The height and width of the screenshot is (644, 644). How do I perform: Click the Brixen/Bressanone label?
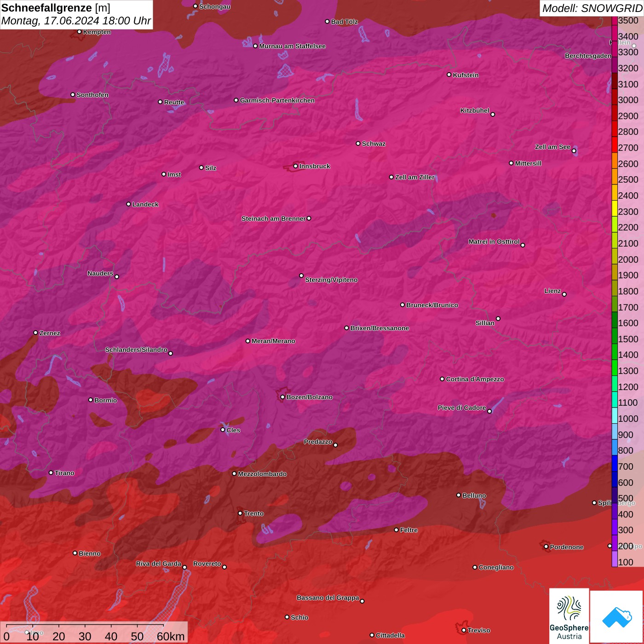(379, 328)
